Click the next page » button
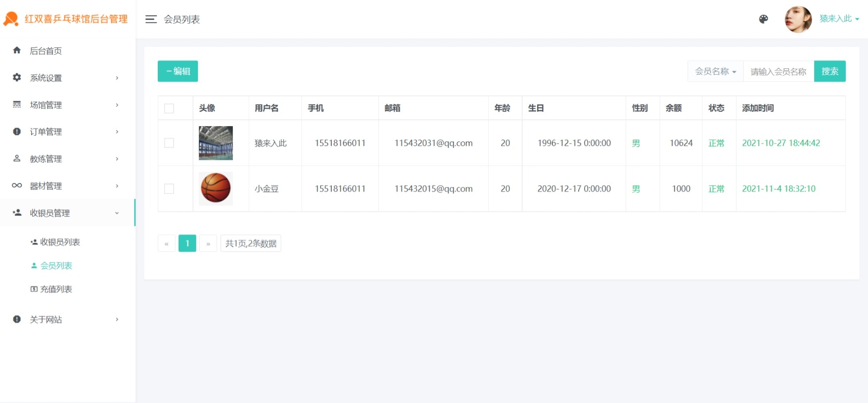Image resolution: width=868 pixels, height=403 pixels. tap(208, 243)
